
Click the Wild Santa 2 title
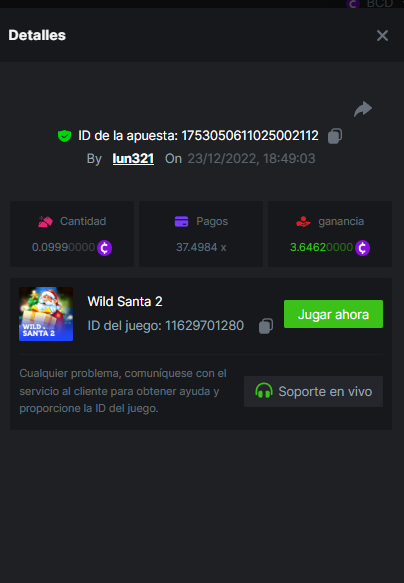tap(125, 302)
